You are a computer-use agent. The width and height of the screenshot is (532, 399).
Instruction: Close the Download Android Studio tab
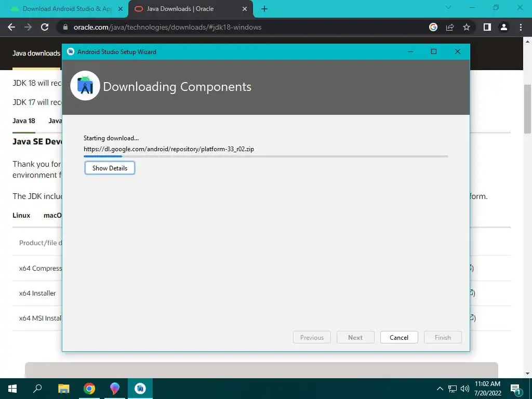(x=120, y=9)
